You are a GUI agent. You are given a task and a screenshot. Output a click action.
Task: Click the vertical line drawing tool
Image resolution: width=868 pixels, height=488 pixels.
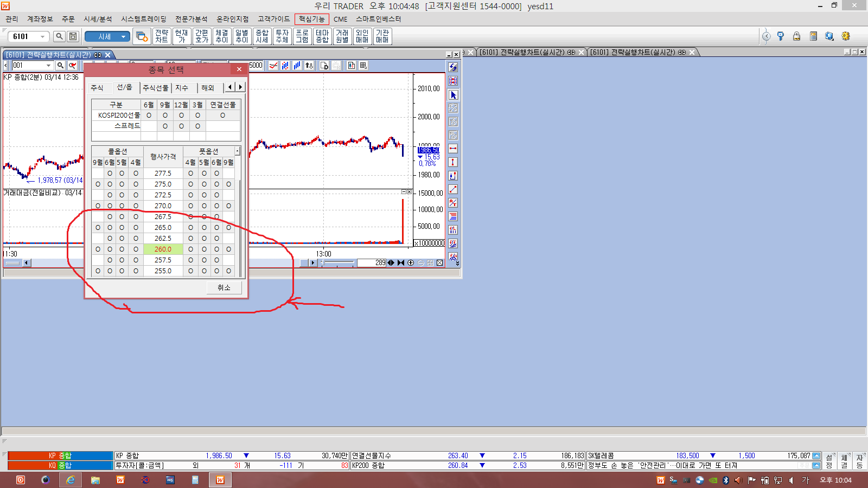pyautogui.click(x=453, y=162)
